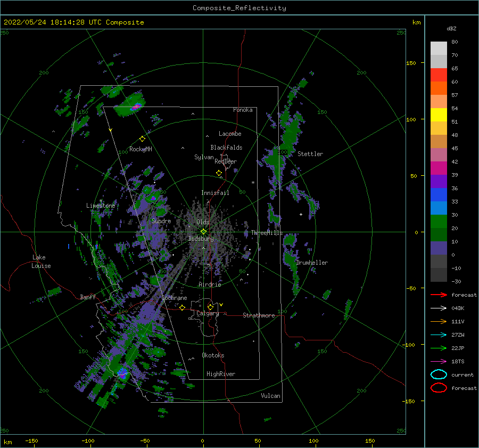The width and height of the screenshot is (479, 448).
Task: Click the Olds label
Action: tap(203, 222)
